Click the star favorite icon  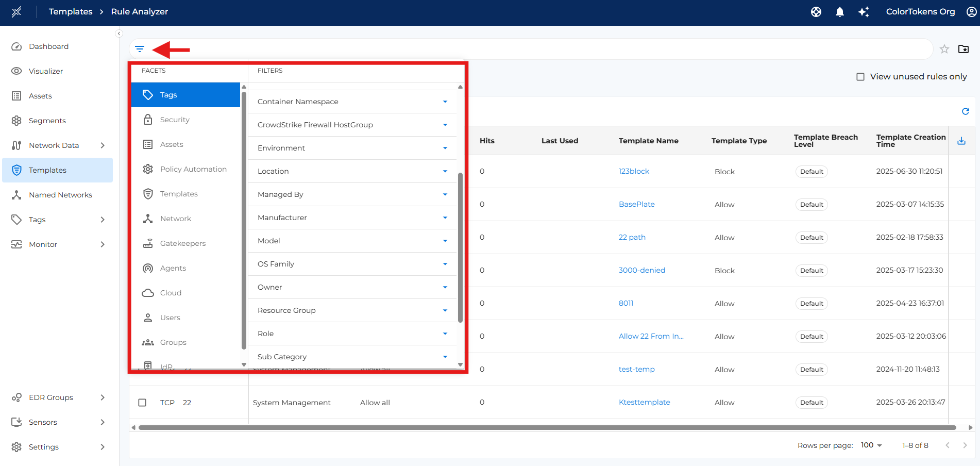(944, 49)
